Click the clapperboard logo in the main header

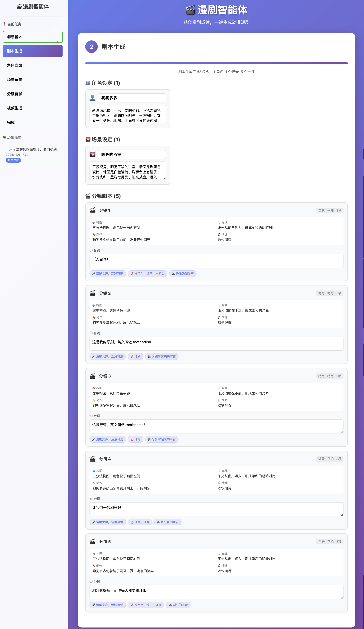click(190, 10)
